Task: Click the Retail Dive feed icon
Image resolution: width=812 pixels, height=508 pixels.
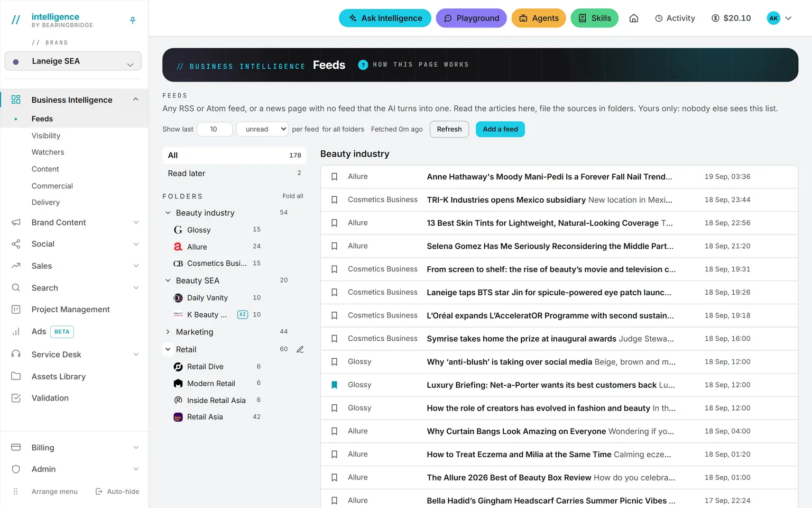Action: (x=178, y=367)
